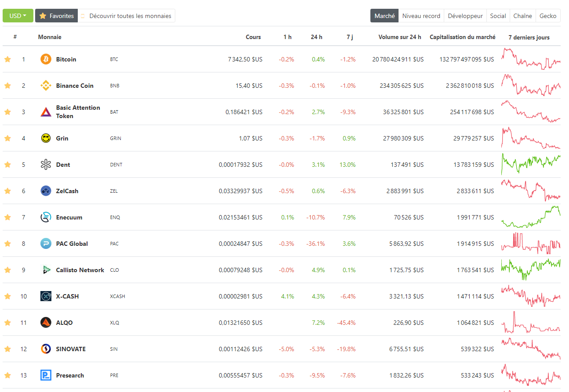Screen dimensions: 569x392
Task: Switch to the Social tab
Action: click(498, 16)
